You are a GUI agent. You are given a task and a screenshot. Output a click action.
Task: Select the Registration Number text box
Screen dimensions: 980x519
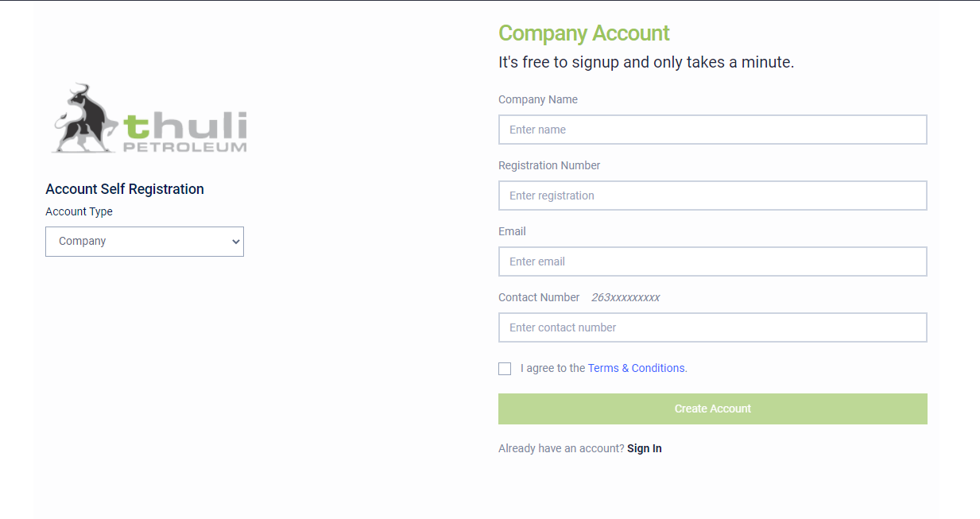713,196
